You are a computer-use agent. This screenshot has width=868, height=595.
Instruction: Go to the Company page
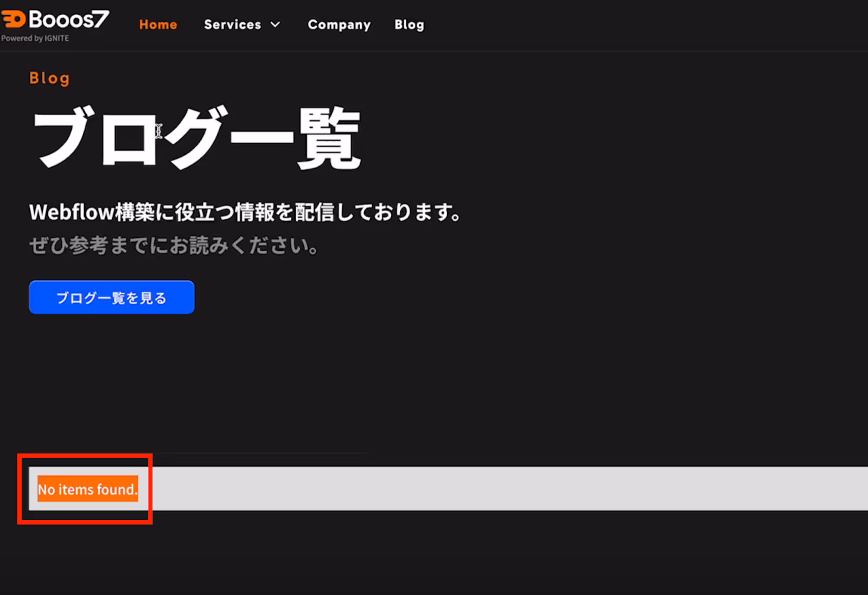click(x=339, y=25)
